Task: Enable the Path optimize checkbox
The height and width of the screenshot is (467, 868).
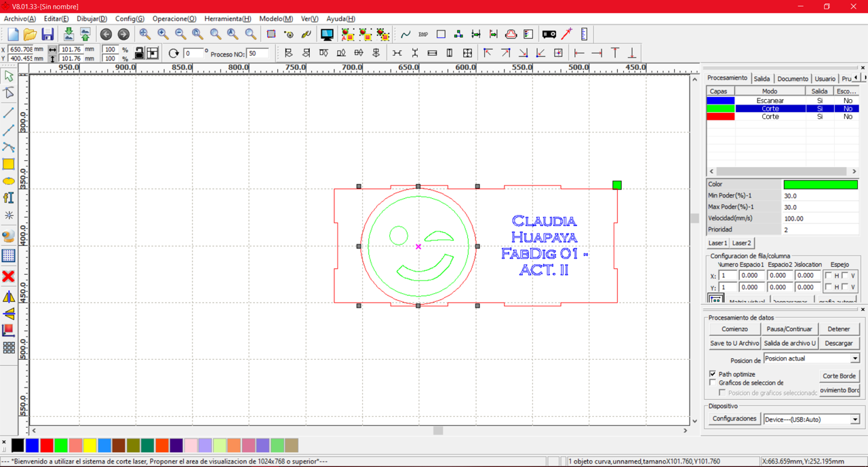Action: [x=713, y=373]
